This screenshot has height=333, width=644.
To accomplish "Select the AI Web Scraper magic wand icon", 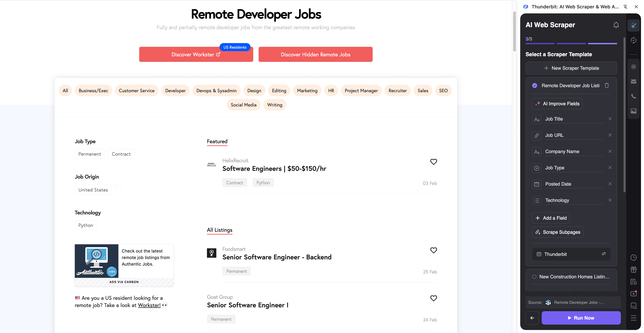I will (634, 25).
